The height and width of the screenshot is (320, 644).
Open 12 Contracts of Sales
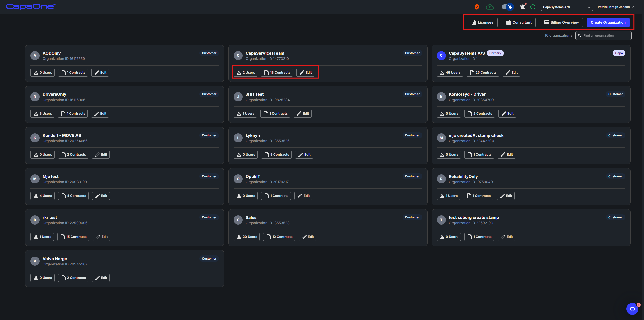tap(279, 237)
